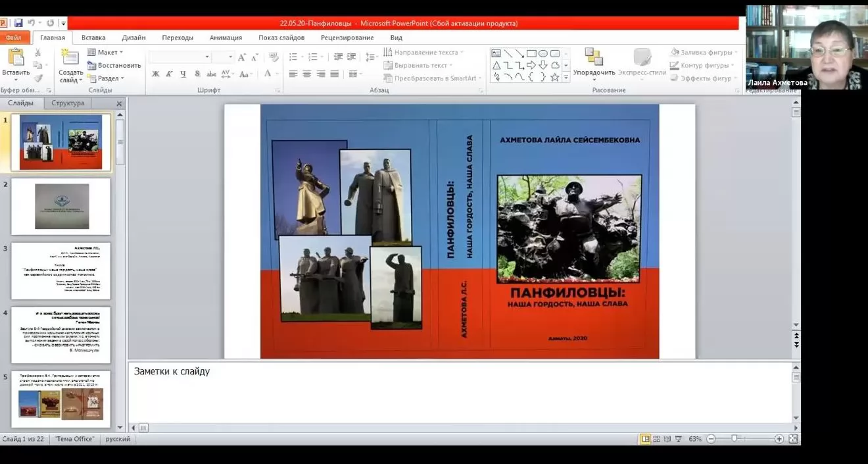Click the Файл file button
This screenshot has width=868, height=464.
[14, 38]
